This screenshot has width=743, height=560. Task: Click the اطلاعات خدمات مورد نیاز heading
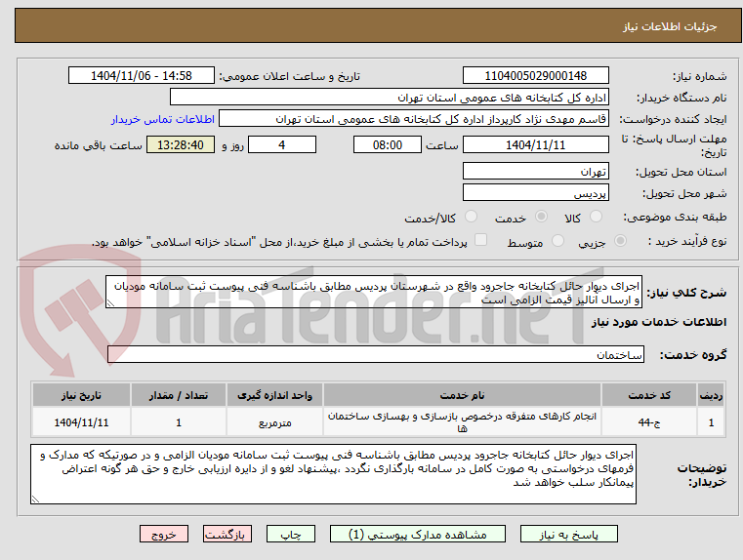click(659, 322)
